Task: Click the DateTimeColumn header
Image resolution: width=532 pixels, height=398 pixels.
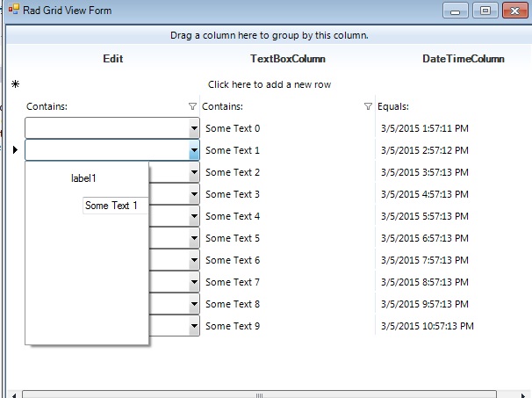Action: click(463, 59)
